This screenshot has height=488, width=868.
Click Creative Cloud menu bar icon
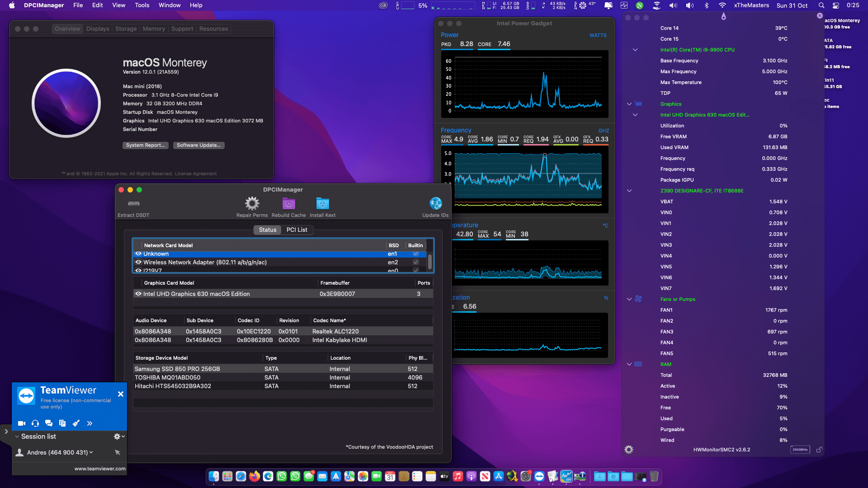tap(383, 5)
